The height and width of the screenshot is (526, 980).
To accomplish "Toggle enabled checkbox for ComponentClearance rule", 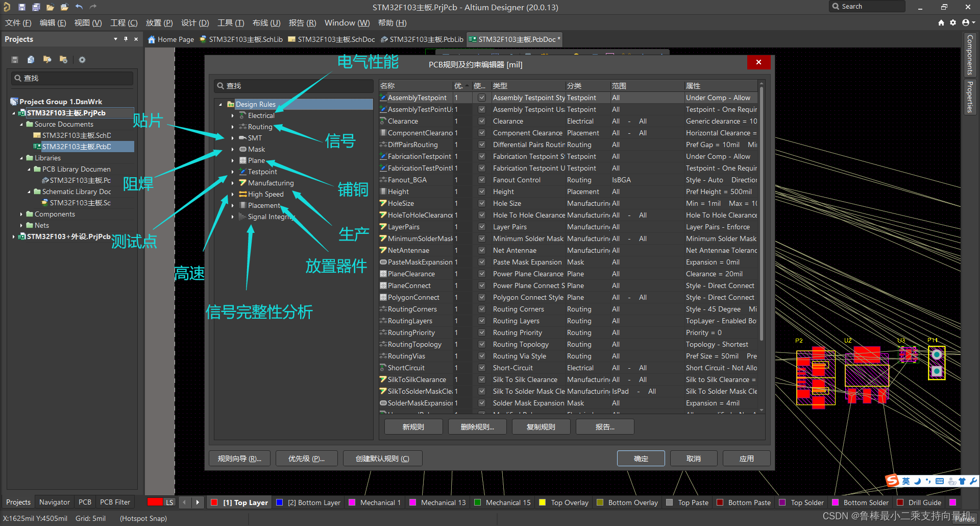I will pos(481,133).
